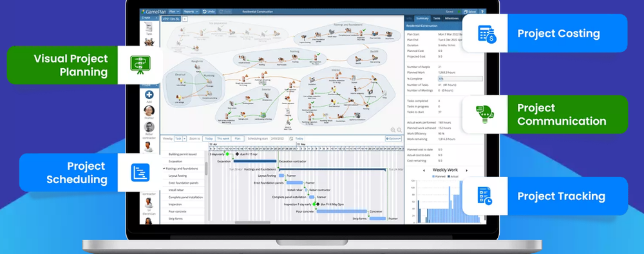Image resolution: width=644 pixels, height=254 pixels.
Task: Switch to the Info tab
Action: [409, 19]
